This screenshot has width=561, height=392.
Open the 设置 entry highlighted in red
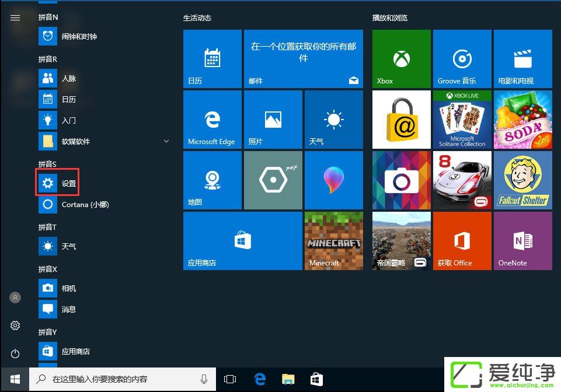(58, 183)
